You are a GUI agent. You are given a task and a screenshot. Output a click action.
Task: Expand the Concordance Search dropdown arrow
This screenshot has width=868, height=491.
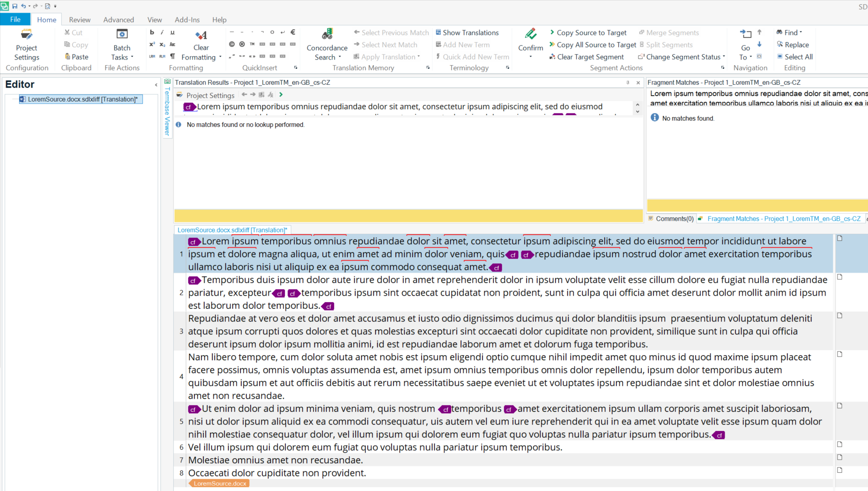(x=340, y=58)
